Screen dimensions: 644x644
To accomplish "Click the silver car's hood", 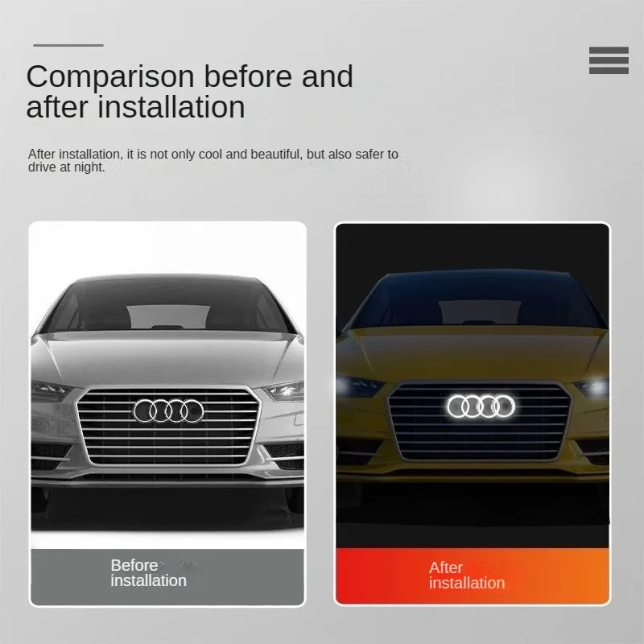I will coord(167,358).
